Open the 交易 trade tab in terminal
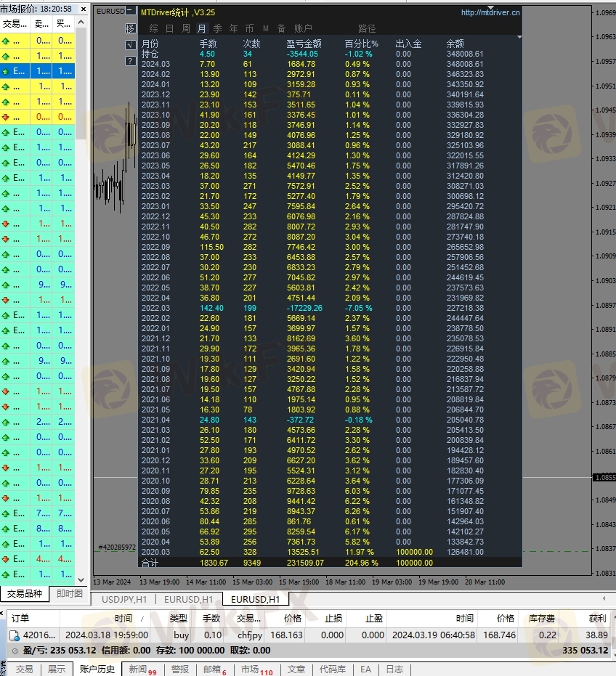This screenshot has width=616, height=676. 25,669
